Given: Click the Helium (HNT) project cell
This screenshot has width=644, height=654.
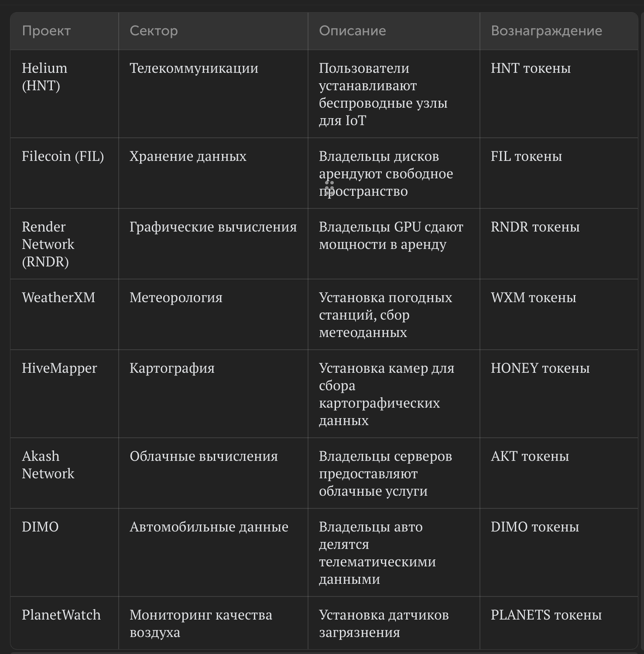Looking at the screenshot, I should click(x=45, y=77).
